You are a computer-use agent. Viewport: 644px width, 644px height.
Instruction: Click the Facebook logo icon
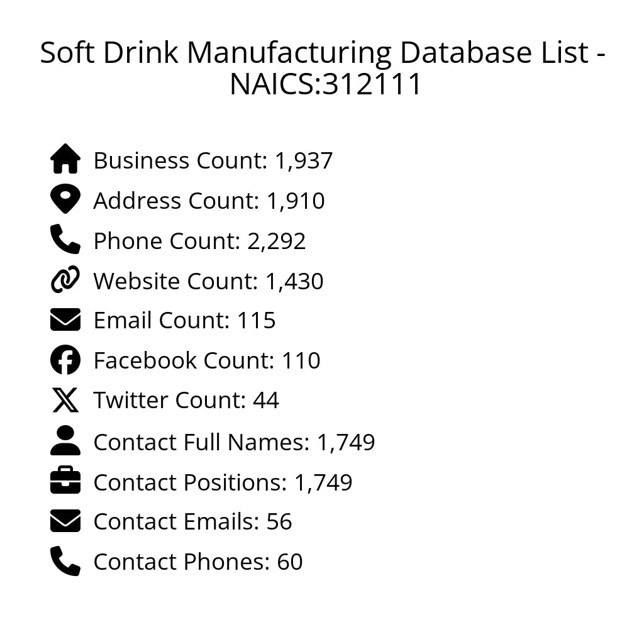(x=65, y=360)
